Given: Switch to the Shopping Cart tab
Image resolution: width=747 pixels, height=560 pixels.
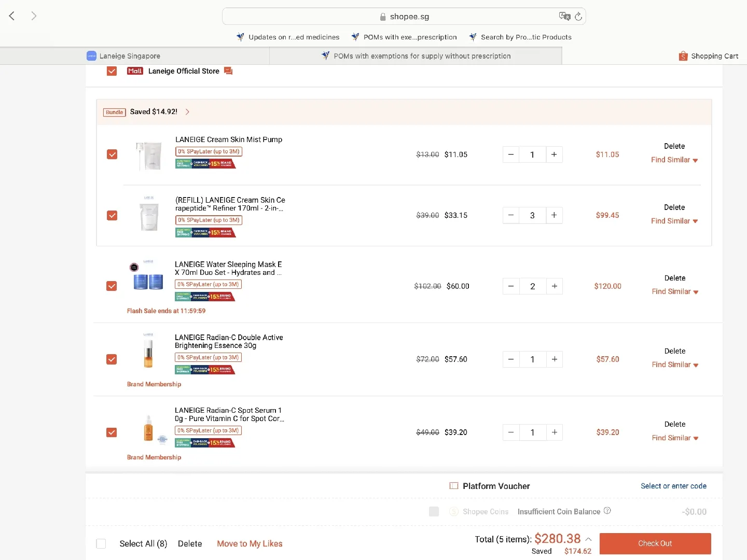Looking at the screenshot, I should (x=708, y=56).
